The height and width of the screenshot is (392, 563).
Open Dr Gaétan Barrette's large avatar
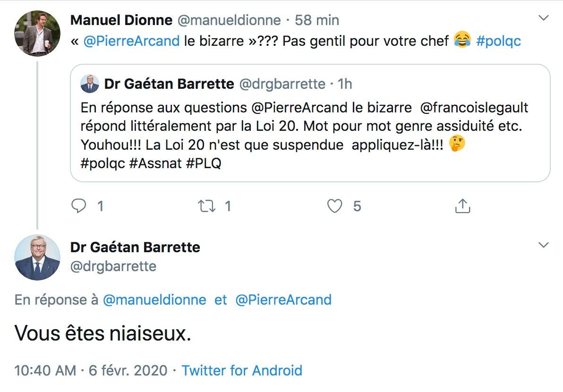pos(37,257)
